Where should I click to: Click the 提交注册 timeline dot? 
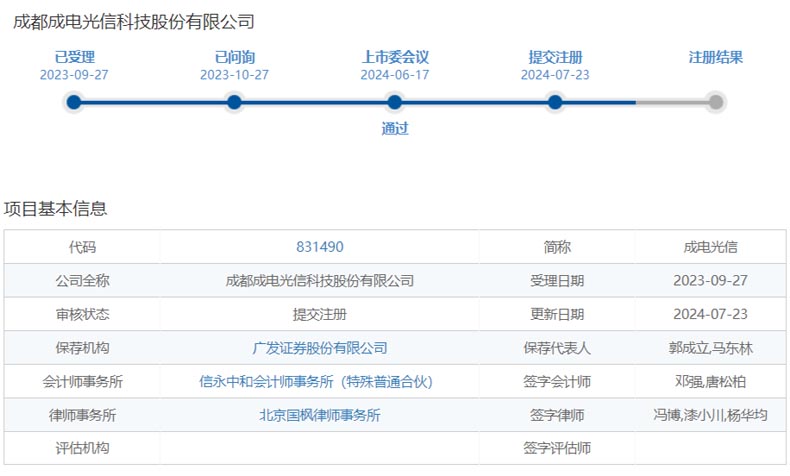pyautogui.click(x=555, y=103)
